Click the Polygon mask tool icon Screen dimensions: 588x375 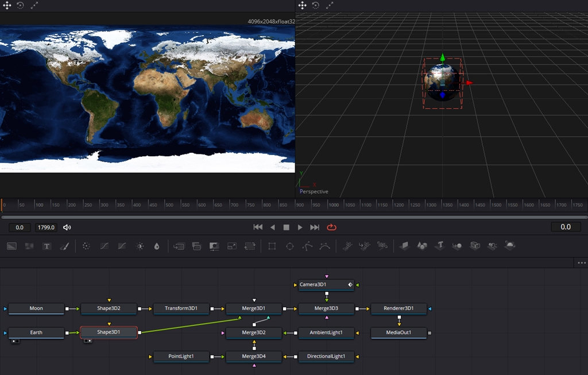pos(307,246)
